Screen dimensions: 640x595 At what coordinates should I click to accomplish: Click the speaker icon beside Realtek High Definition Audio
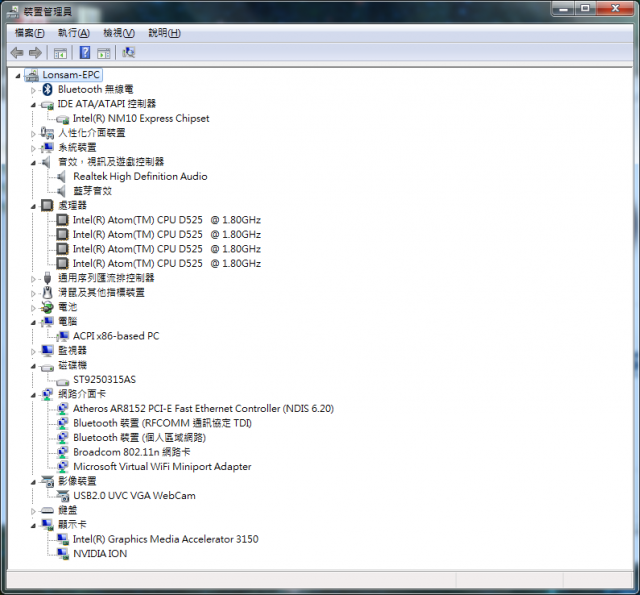[x=61, y=177]
